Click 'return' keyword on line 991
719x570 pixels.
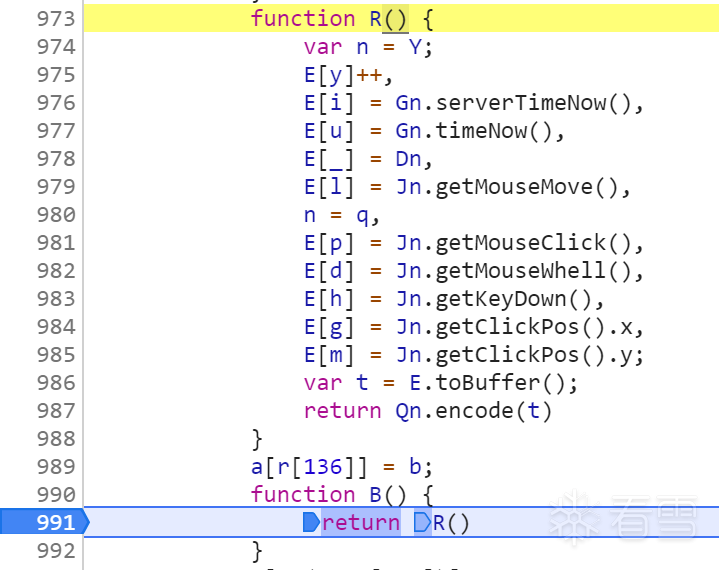coord(361,523)
